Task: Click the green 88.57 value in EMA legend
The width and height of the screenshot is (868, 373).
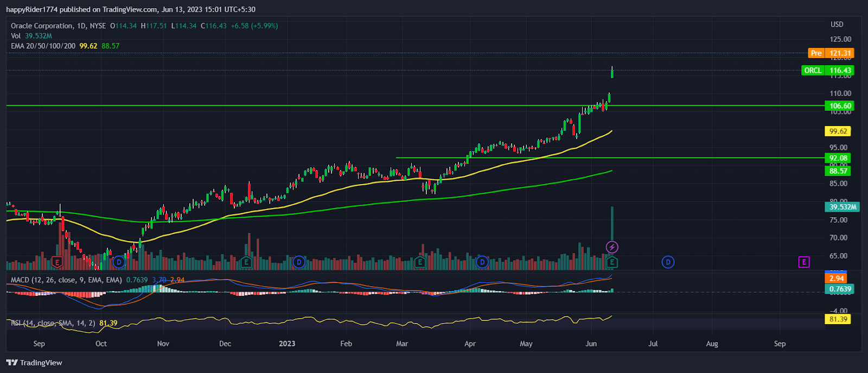Action: (110, 46)
